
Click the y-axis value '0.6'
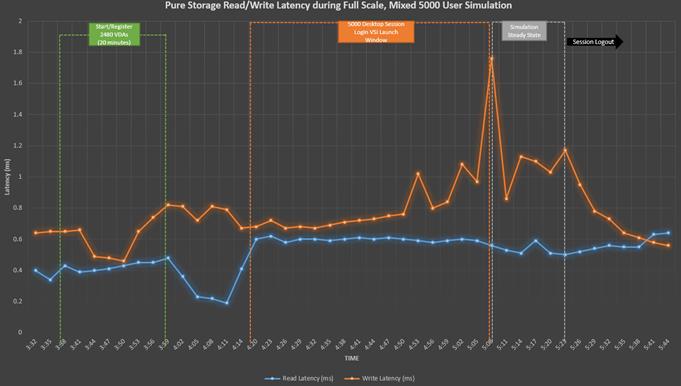[18, 239]
